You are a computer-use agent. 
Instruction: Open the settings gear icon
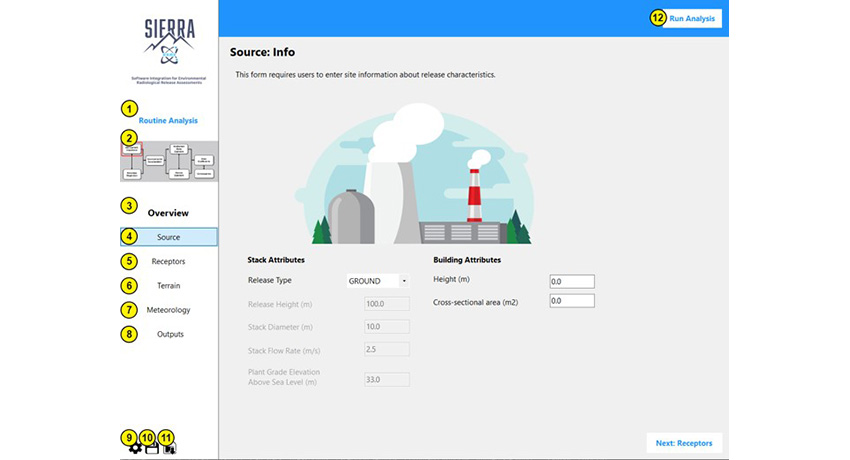coord(135,448)
